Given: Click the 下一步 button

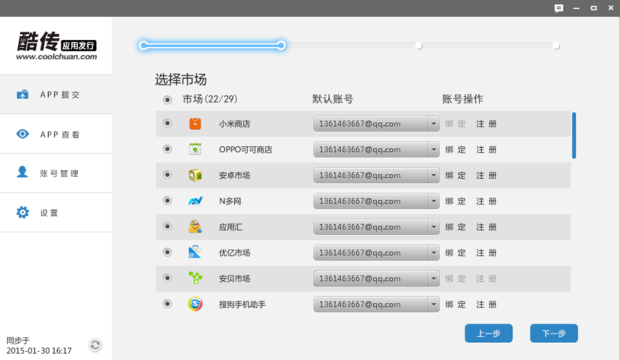Looking at the screenshot, I should (554, 333).
